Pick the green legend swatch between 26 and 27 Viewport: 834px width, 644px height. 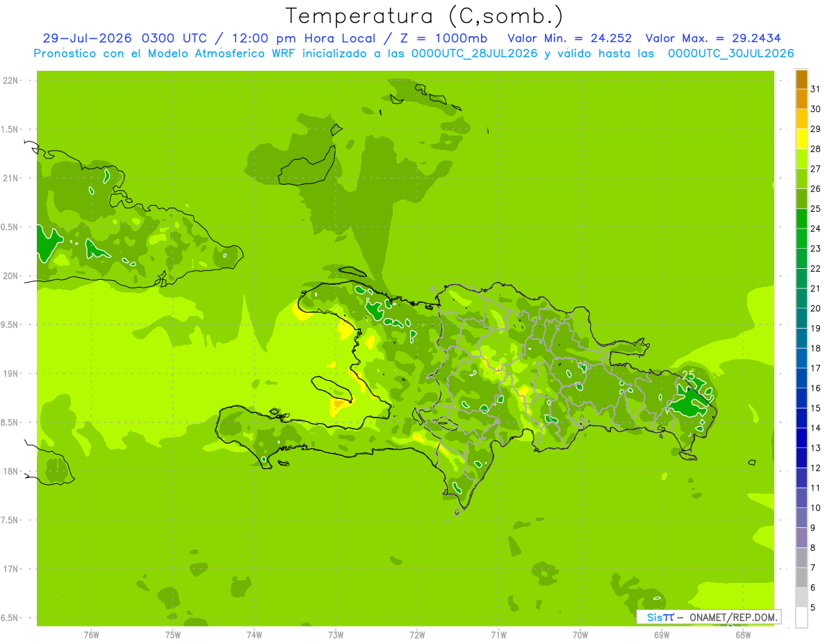[x=801, y=179]
